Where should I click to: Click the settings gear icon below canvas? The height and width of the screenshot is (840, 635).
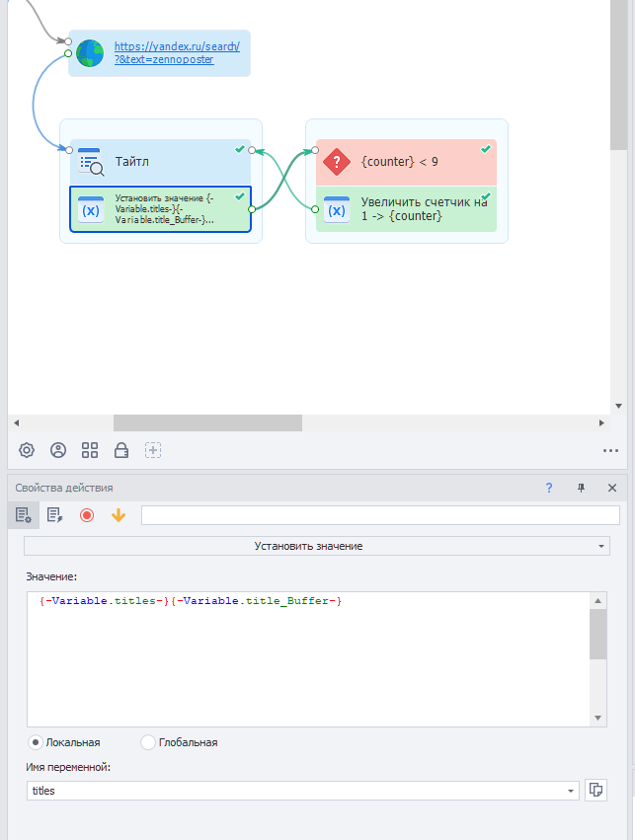click(x=27, y=450)
